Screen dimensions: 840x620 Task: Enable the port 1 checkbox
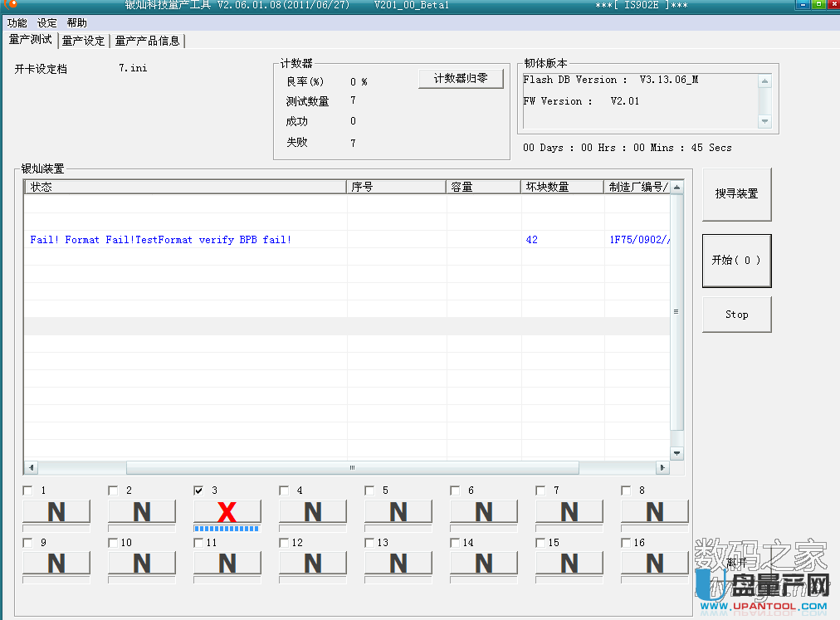(x=28, y=491)
